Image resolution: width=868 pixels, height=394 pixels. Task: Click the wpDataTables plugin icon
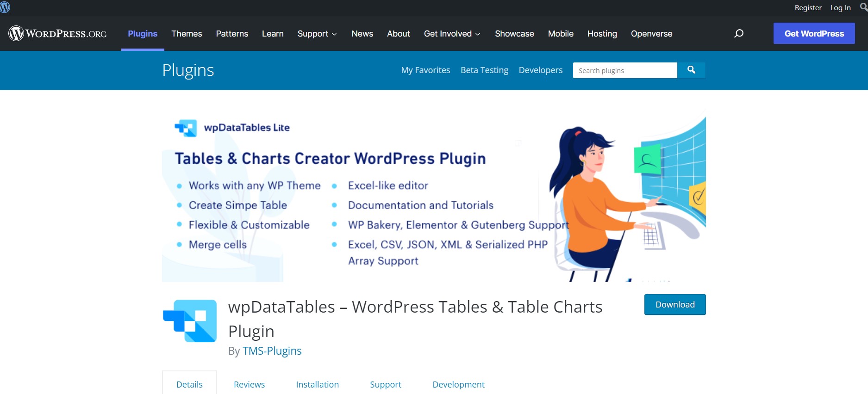coord(190,321)
